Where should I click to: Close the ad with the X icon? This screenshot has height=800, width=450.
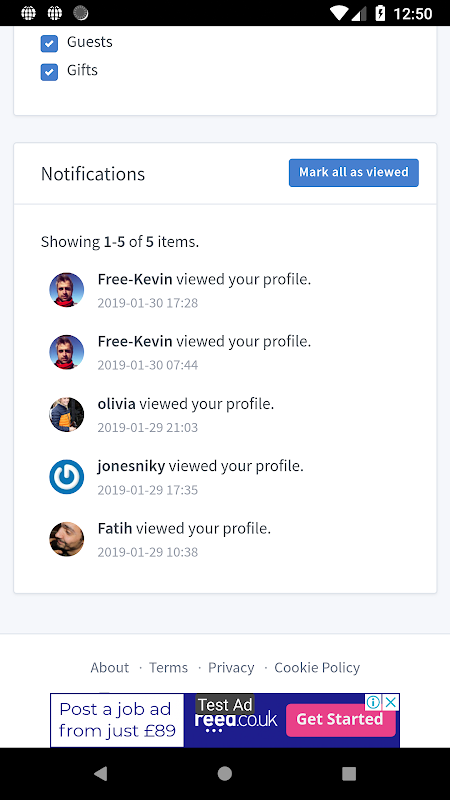click(390, 702)
